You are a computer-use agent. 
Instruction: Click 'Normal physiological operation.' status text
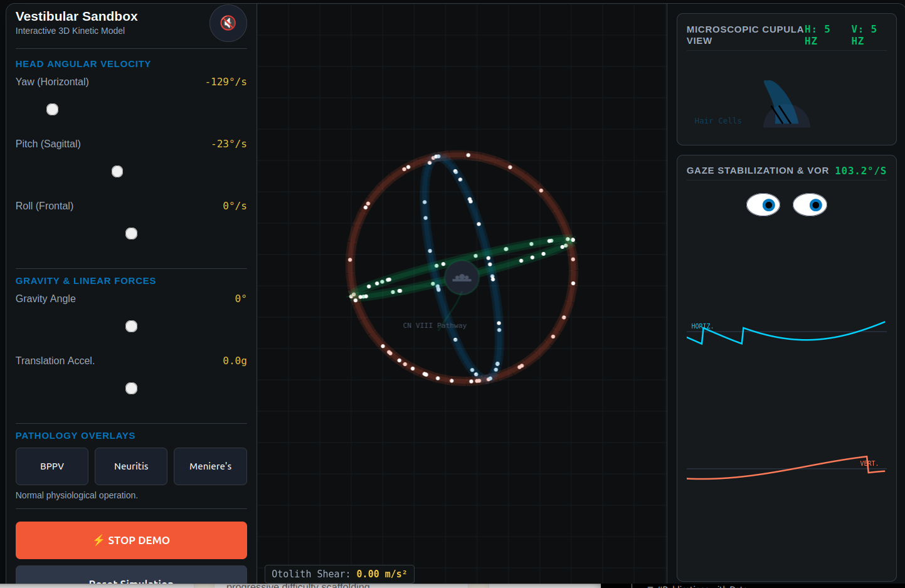(x=77, y=495)
